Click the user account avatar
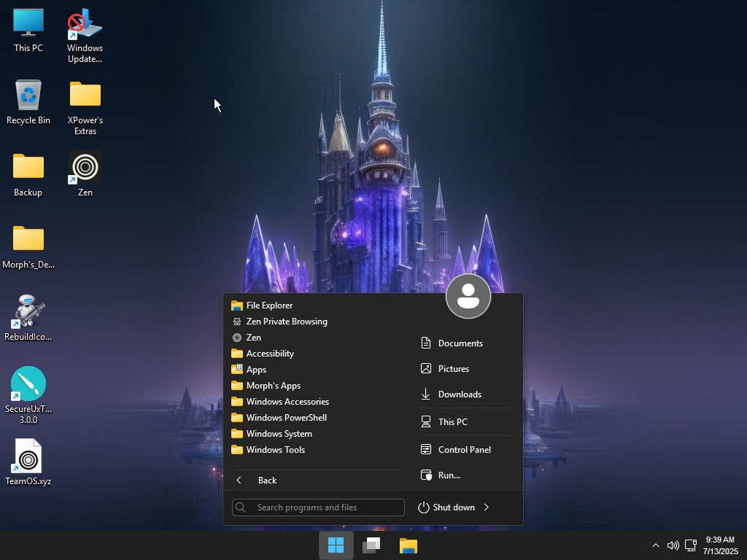The width and height of the screenshot is (747, 560). pos(468,296)
